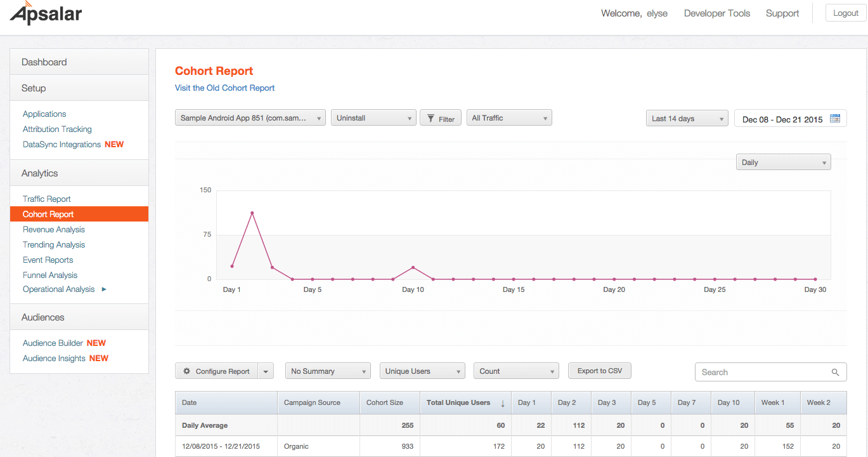Open Visit the Old Cohort Report link
Image resolution: width=868 pixels, height=457 pixels.
[225, 88]
